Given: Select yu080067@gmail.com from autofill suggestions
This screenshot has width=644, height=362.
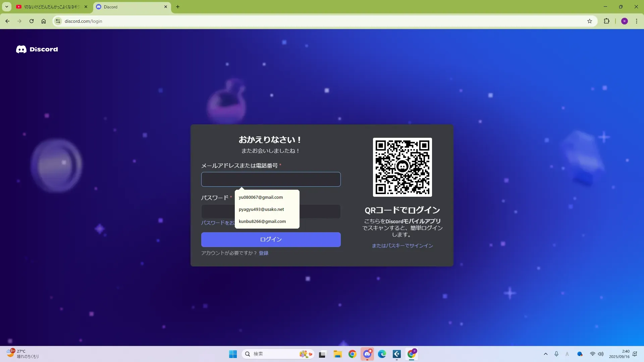Looking at the screenshot, I should point(261,197).
